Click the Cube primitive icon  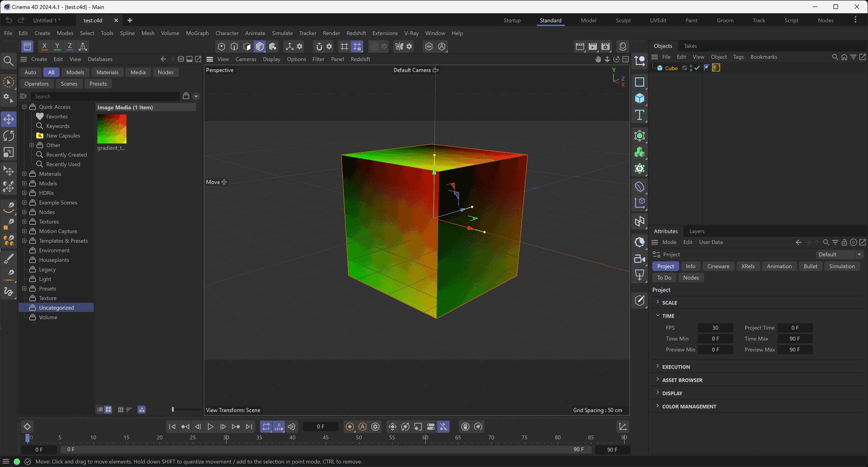(x=640, y=98)
